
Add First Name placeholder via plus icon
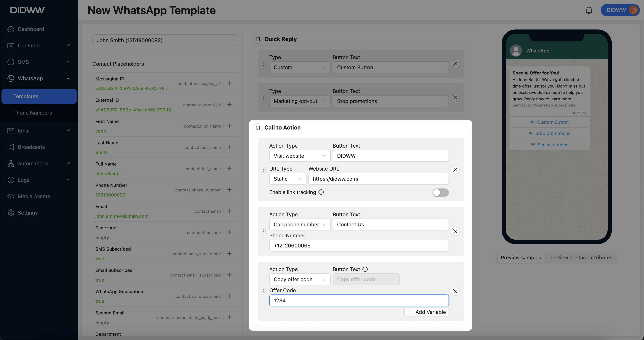pyautogui.click(x=229, y=126)
